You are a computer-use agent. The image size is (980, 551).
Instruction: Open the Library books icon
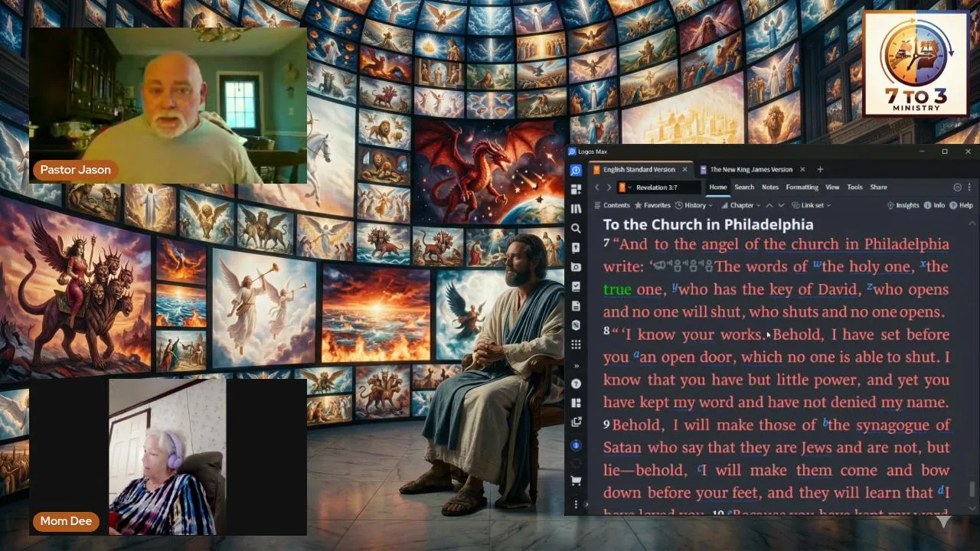(x=576, y=208)
